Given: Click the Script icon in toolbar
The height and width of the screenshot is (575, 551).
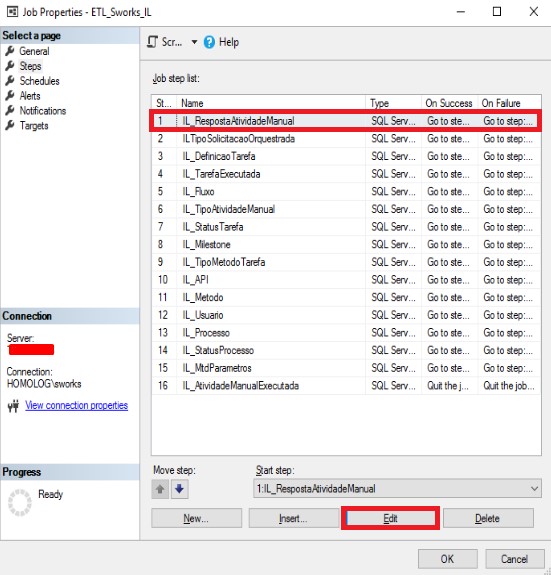Looking at the screenshot, I should [153, 42].
